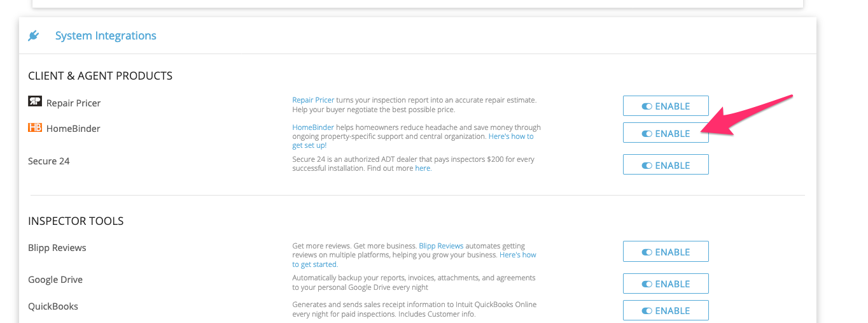Enable the Google Drive integration

[x=666, y=284]
